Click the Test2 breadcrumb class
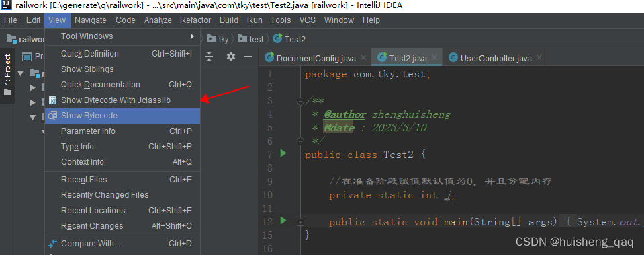 pos(289,40)
